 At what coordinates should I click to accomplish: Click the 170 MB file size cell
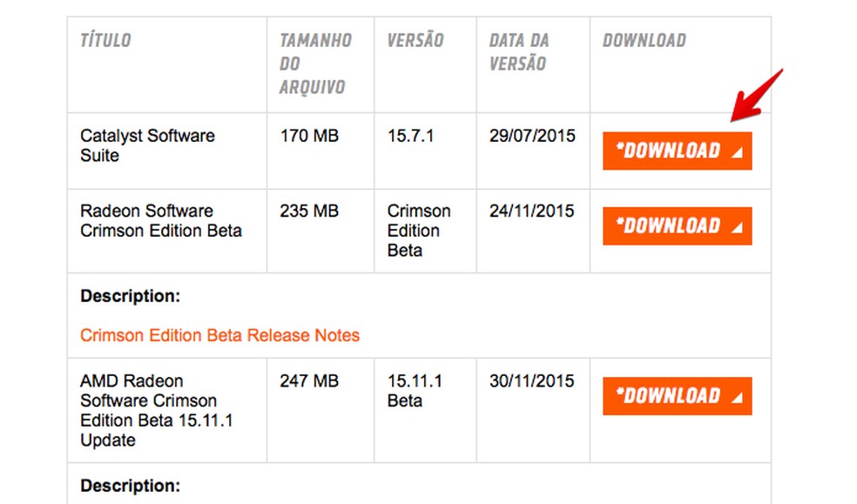point(309,136)
